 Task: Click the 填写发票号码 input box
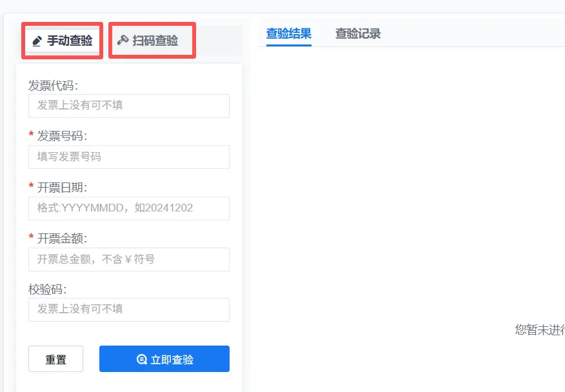tap(129, 157)
